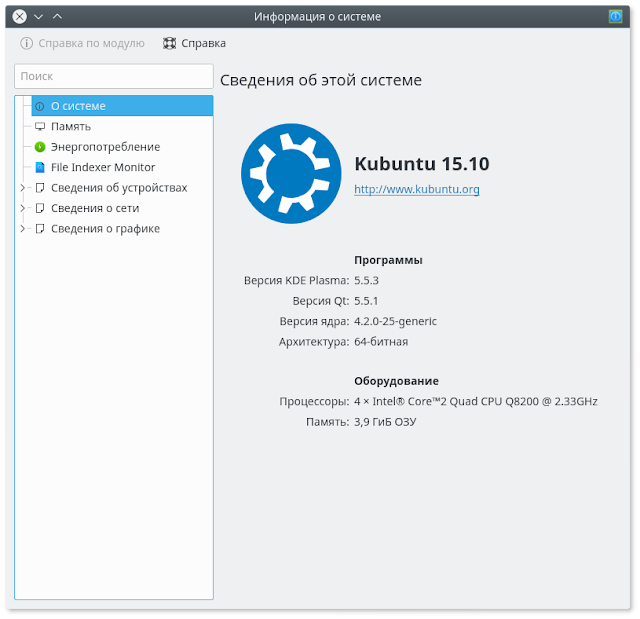
Task: Select Сведения об устройствах label
Action: (119, 188)
